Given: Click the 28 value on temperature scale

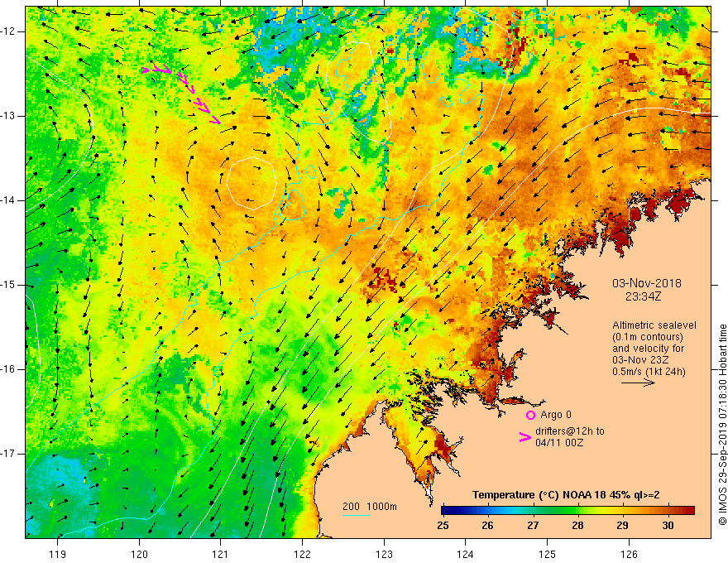Looking at the screenshot, I should click(577, 526).
